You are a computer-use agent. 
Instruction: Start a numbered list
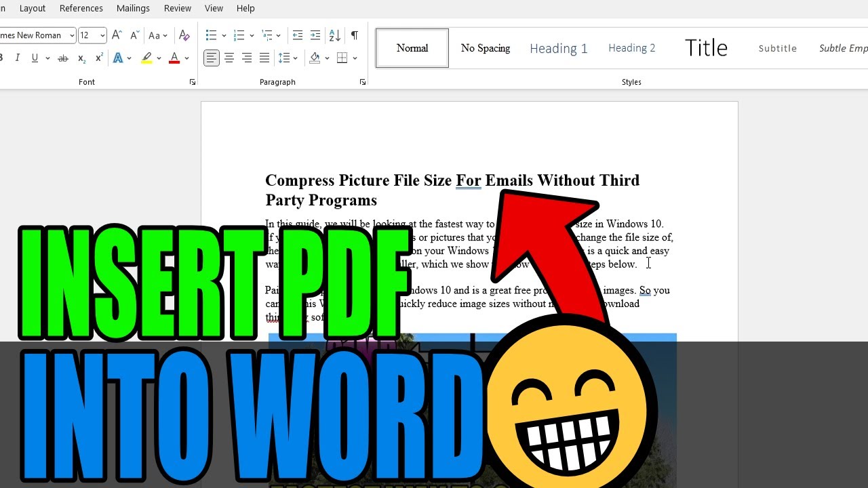[239, 35]
